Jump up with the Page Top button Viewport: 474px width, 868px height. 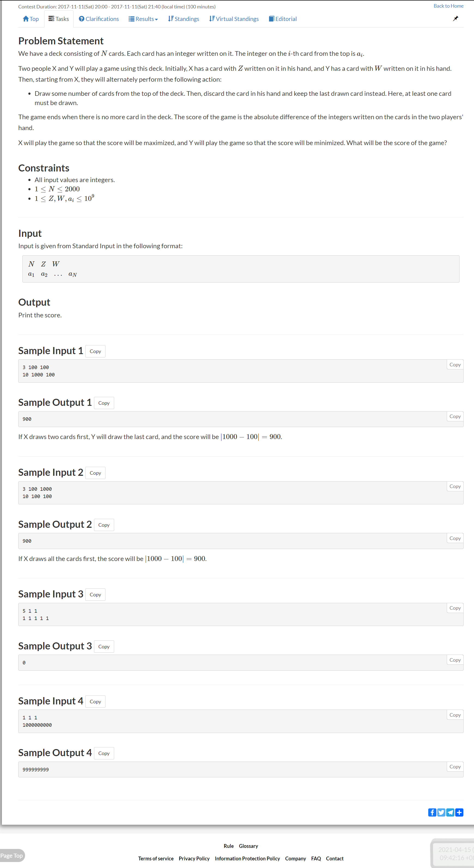(x=12, y=855)
